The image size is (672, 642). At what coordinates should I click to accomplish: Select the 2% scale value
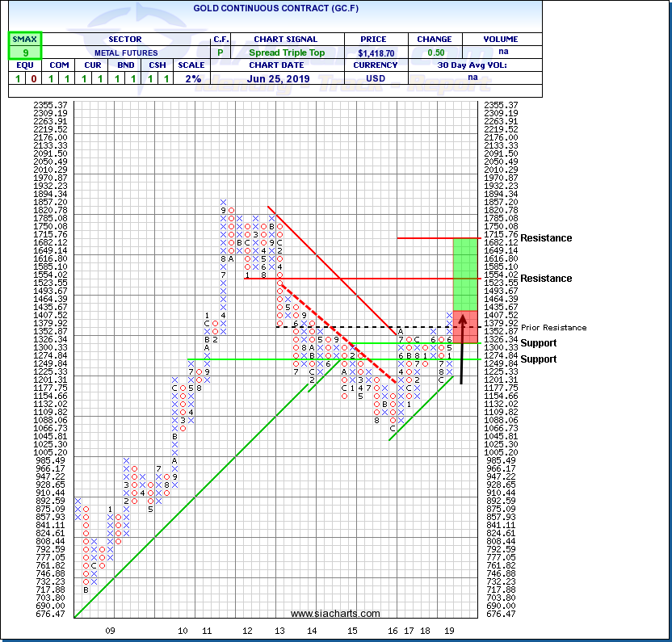[x=195, y=79]
